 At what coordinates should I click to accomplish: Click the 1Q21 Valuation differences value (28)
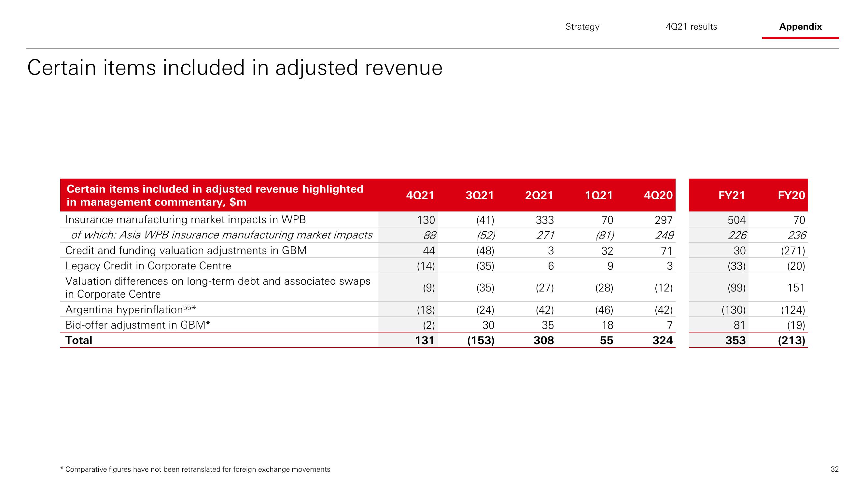click(x=604, y=288)
